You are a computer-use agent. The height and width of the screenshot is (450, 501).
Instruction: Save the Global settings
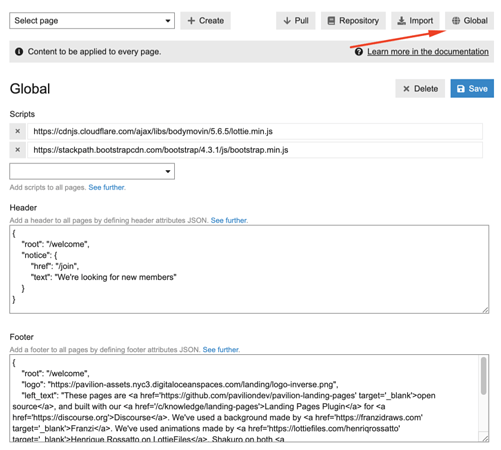(x=472, y=89)
